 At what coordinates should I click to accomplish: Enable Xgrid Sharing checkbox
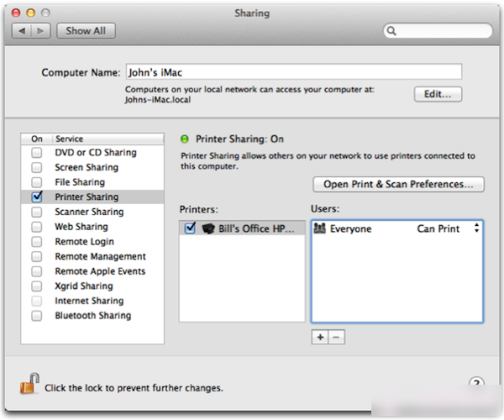click(37, 286)
